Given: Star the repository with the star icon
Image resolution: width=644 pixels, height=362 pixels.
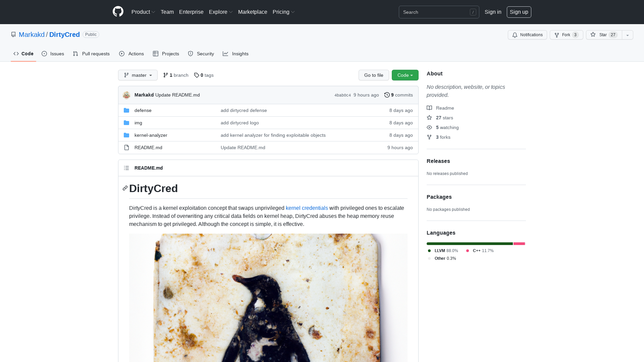Looking at the screenshot, I should [593, 35].
